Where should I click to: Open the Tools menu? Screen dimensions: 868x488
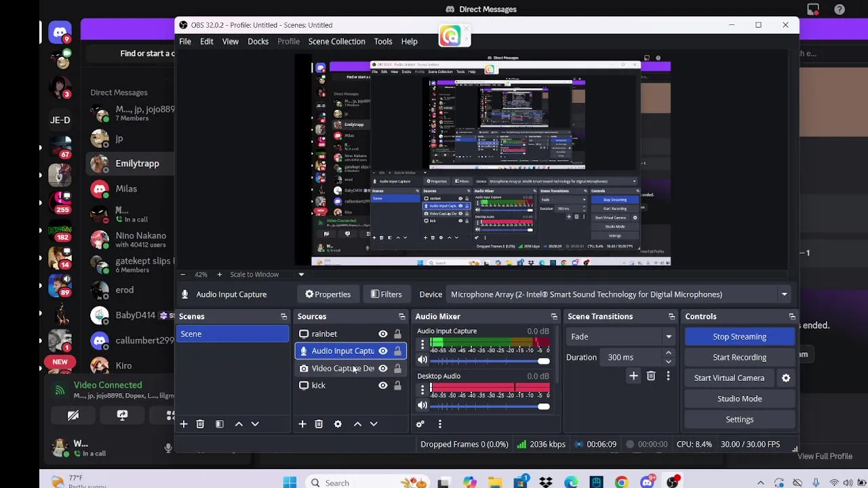[x=382, y=41]
